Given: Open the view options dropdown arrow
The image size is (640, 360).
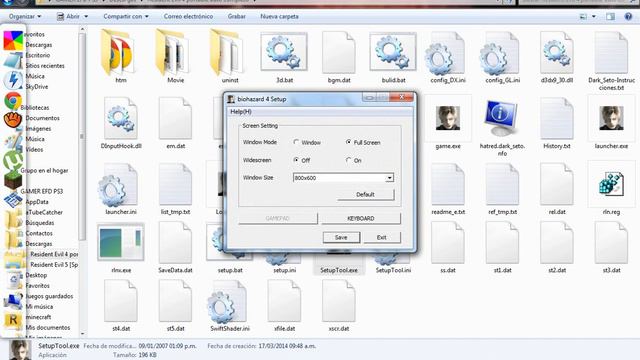Looking at the screenshot, I should (593, 16).
